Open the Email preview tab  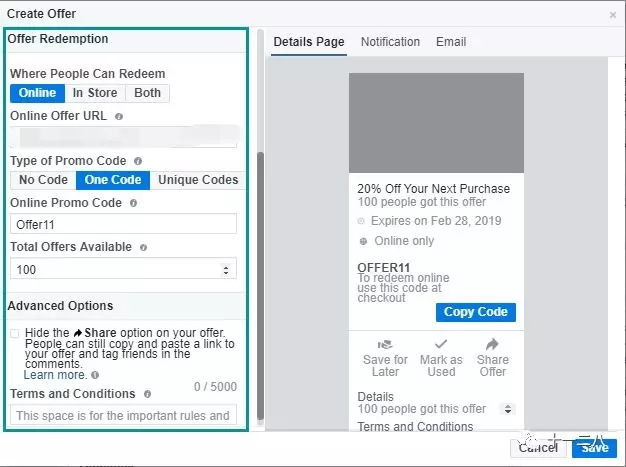(450, 42)
